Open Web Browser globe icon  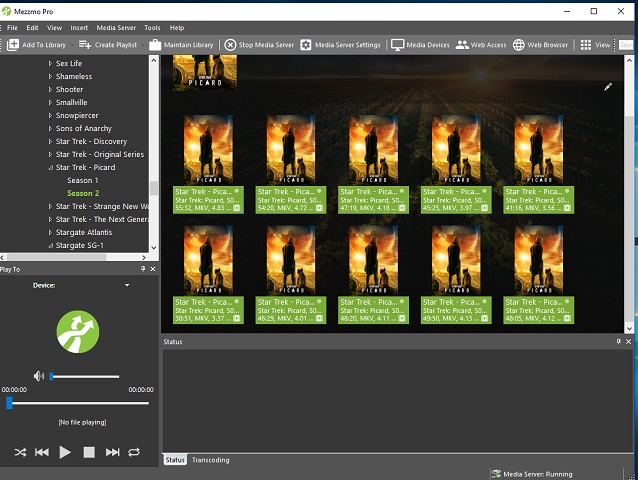(x=518, y=45)
